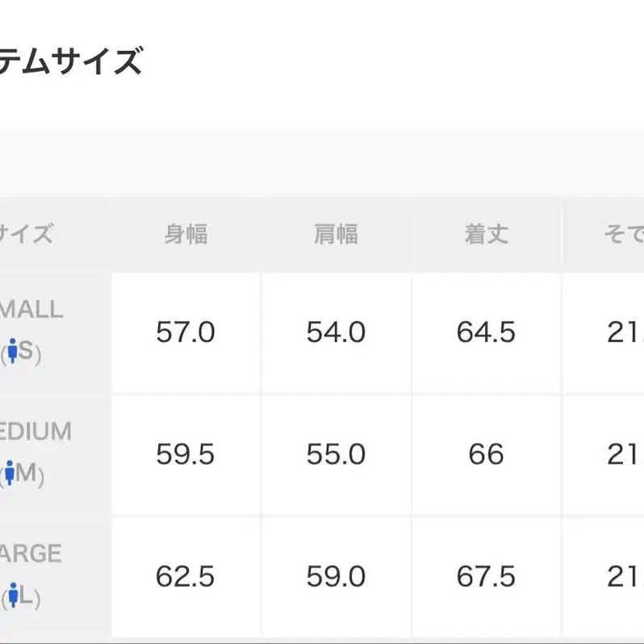Click the 62.5 body width cell
This screenshot has width=644, height=644.
tap(186, 576)
